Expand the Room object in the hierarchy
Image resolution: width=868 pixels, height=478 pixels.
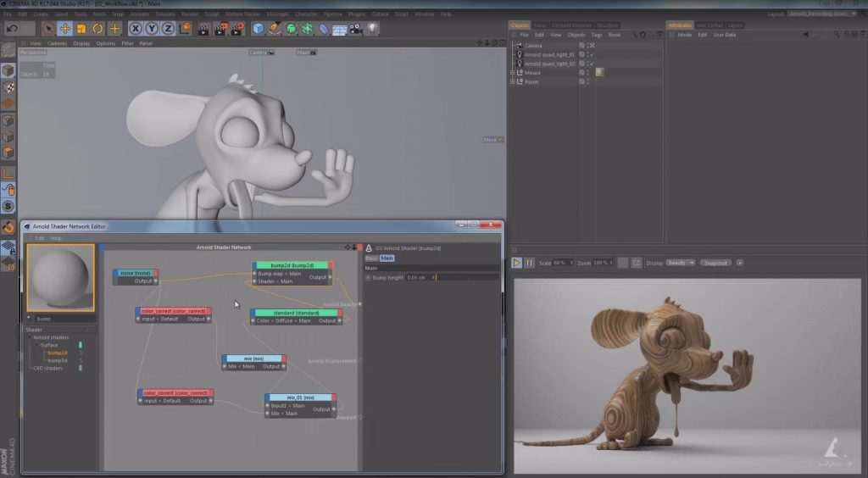pos(513,81)
